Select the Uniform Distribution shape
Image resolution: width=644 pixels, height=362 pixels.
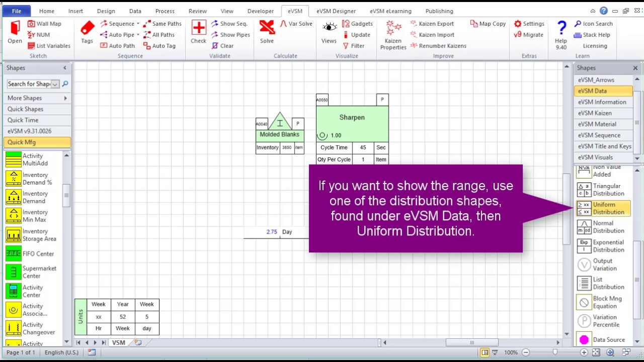click(x=603, y=208)
